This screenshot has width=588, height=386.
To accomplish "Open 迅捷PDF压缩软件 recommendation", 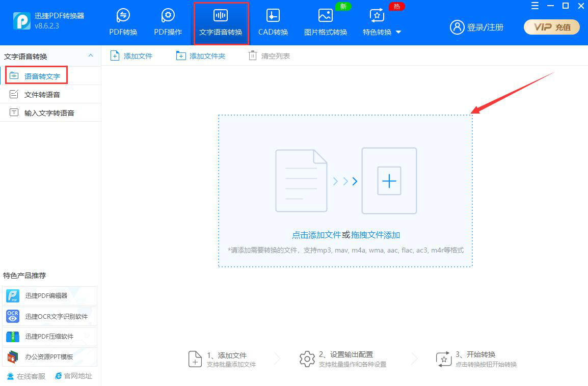I will pyautogui.click(x=49, y=337).
